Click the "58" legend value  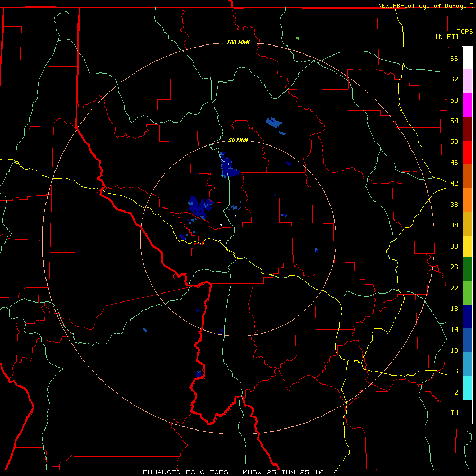pos(454,100)
